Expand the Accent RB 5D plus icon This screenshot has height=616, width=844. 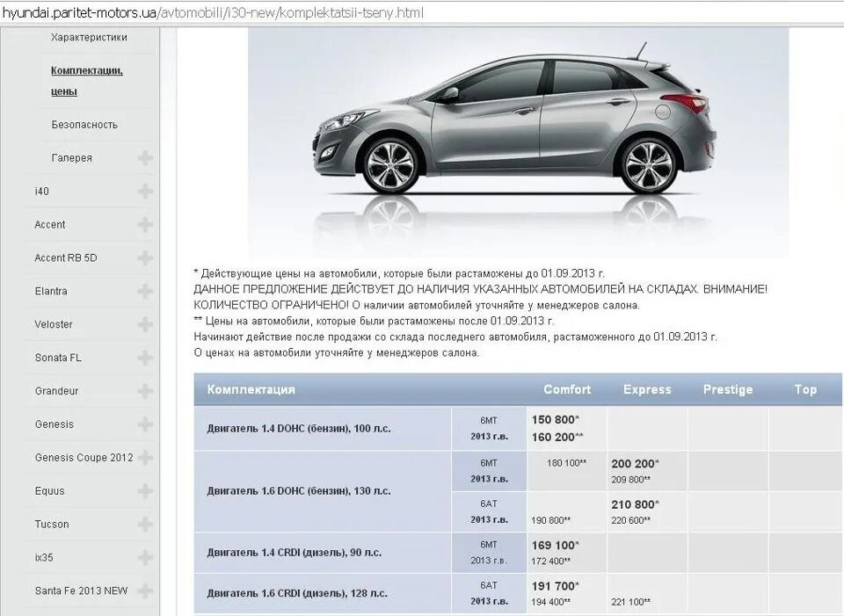tap(145, 257)
